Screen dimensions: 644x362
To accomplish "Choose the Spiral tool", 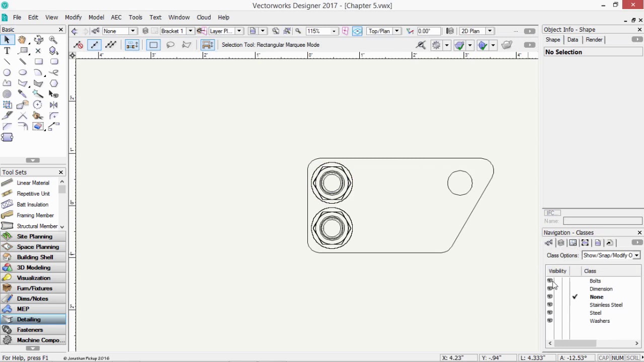I will point(7,94).
